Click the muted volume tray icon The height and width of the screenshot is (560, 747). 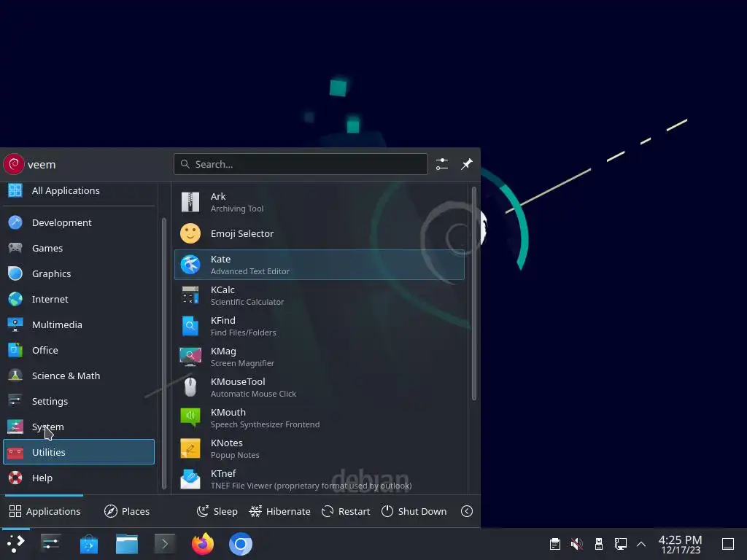pyautogui.click(x=577, y=544)
